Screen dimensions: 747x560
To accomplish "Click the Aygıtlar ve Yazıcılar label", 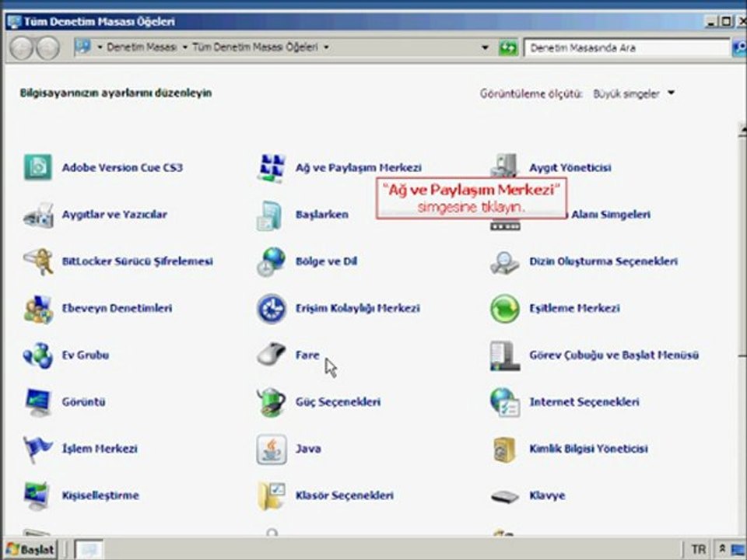I will (114, 215).
